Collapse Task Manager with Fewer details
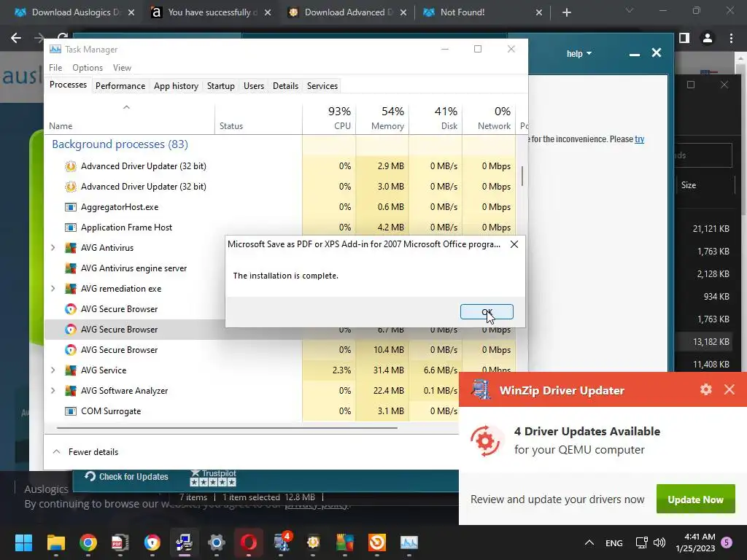 85,452
